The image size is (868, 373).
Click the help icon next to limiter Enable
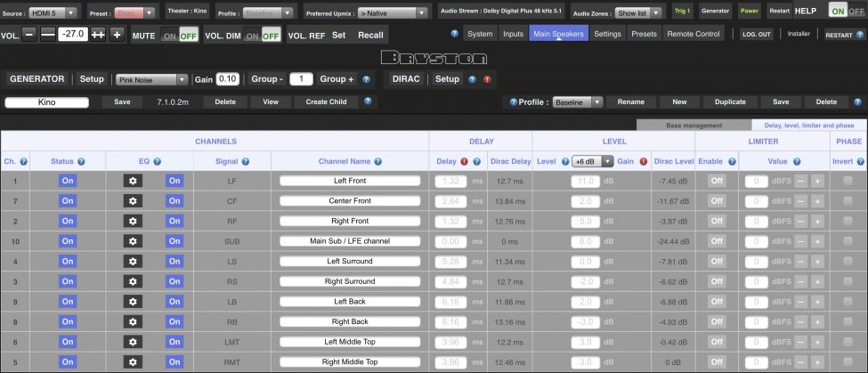pos(731,161)
